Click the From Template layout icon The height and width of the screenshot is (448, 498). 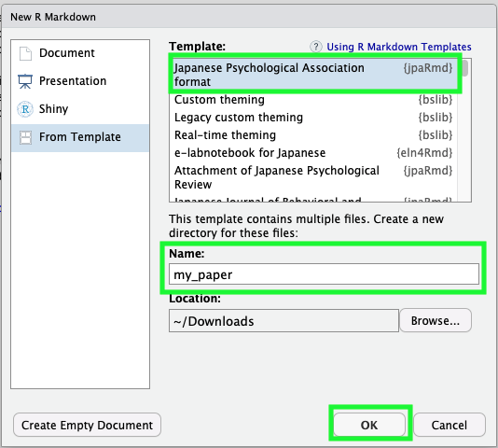pyautogui.click(x=25, y=137)
